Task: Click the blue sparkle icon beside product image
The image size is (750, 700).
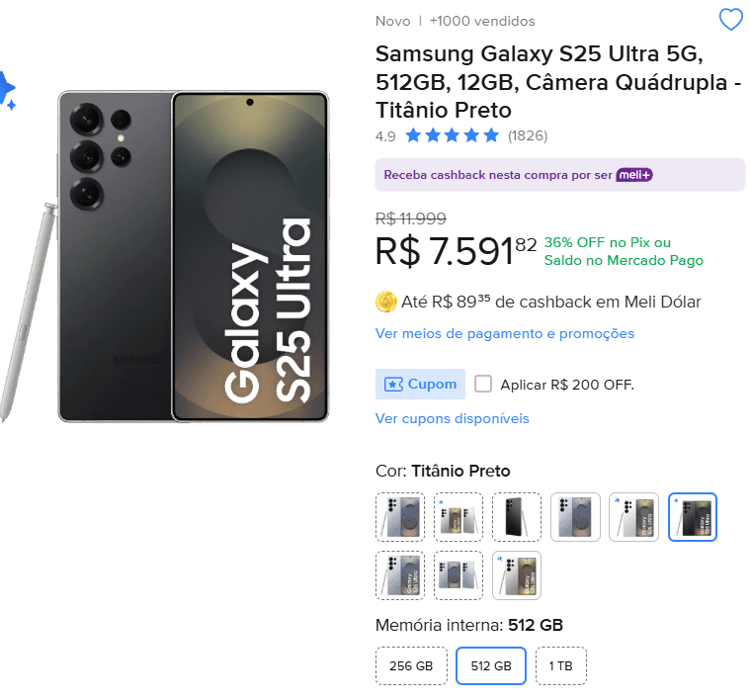Action: coord(6,91)
